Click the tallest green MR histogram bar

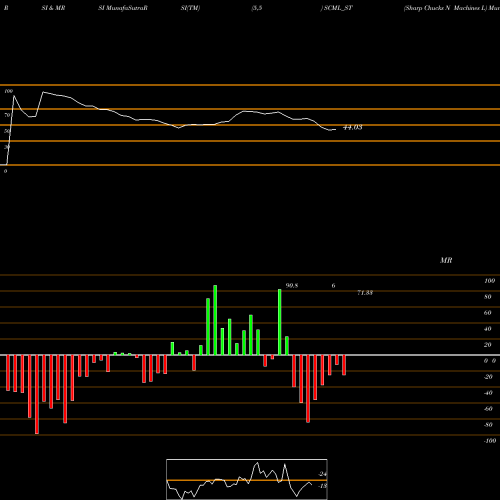pyautogui.click(x=215, y=320)
